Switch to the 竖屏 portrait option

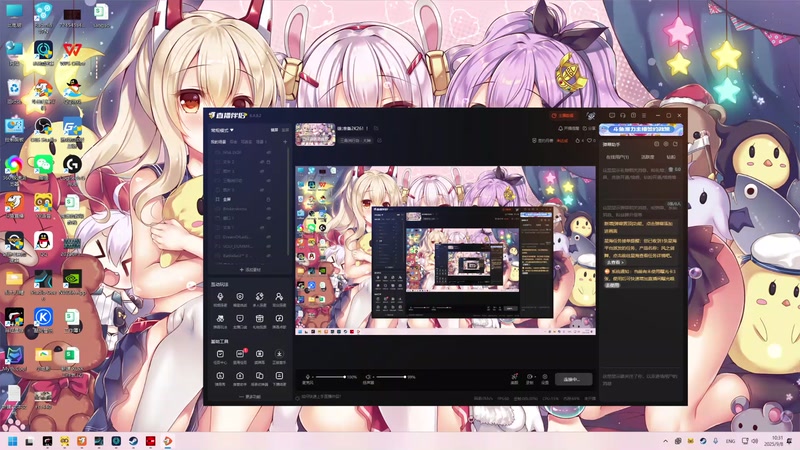click(285, 130)
